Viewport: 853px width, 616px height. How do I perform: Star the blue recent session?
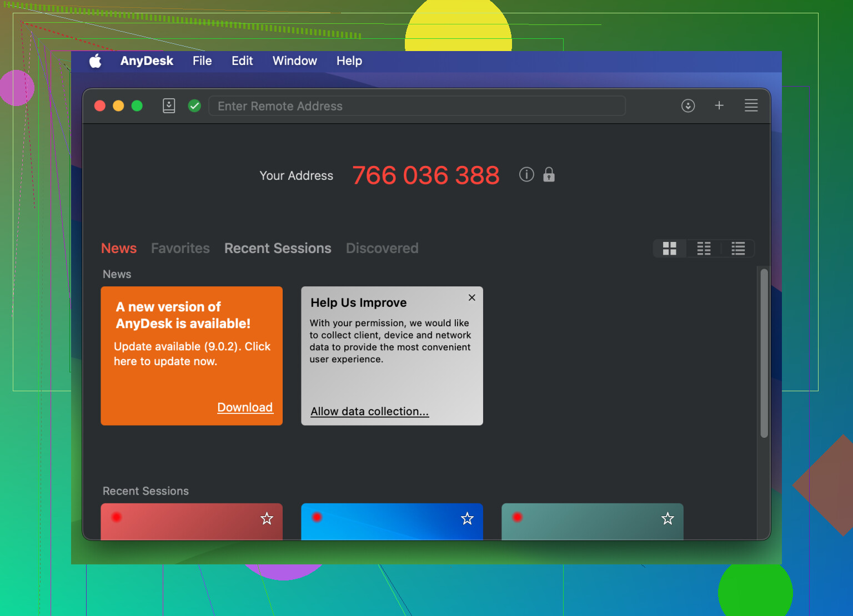467,519
